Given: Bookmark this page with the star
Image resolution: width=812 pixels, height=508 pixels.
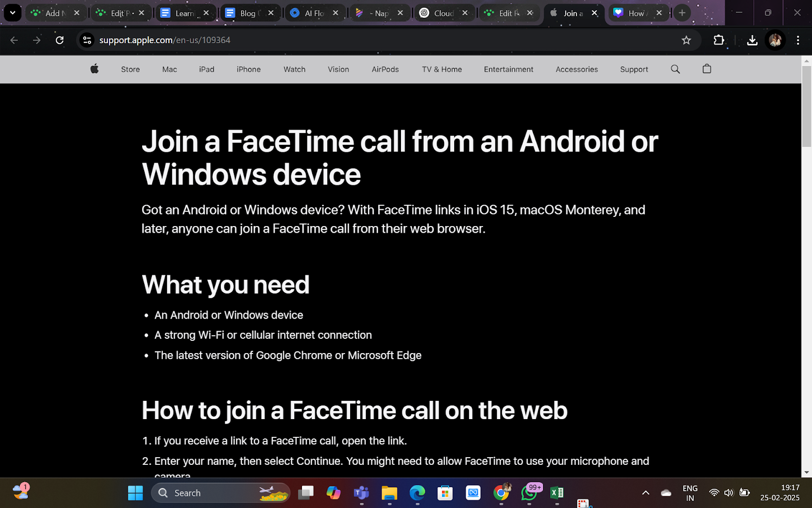Looking at the screenshot, I should click(x=686, y=40).
